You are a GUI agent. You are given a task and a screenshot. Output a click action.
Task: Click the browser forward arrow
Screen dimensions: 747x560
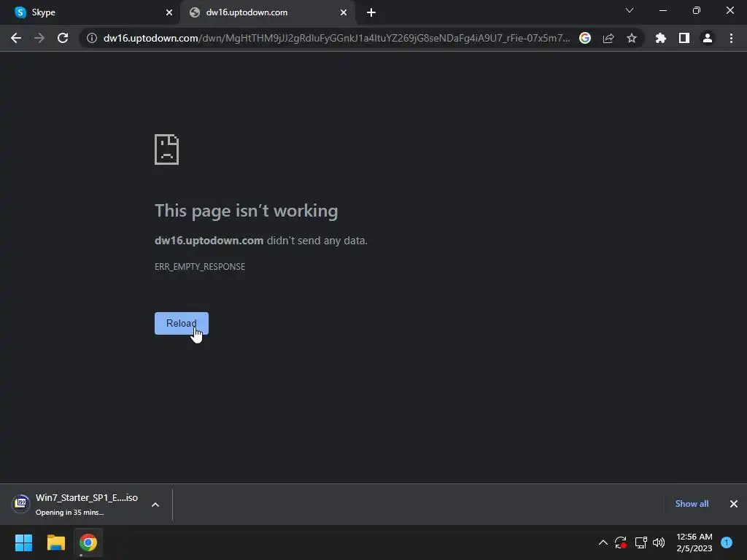39,38
